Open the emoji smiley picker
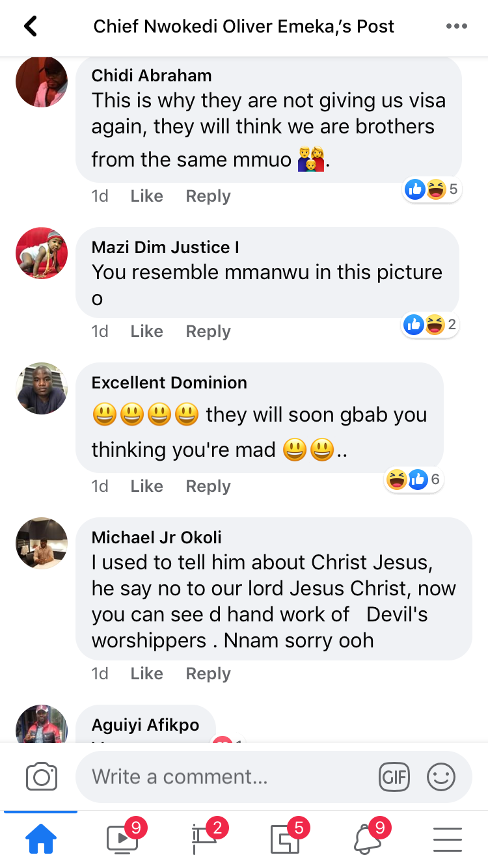 pos(441,777)
